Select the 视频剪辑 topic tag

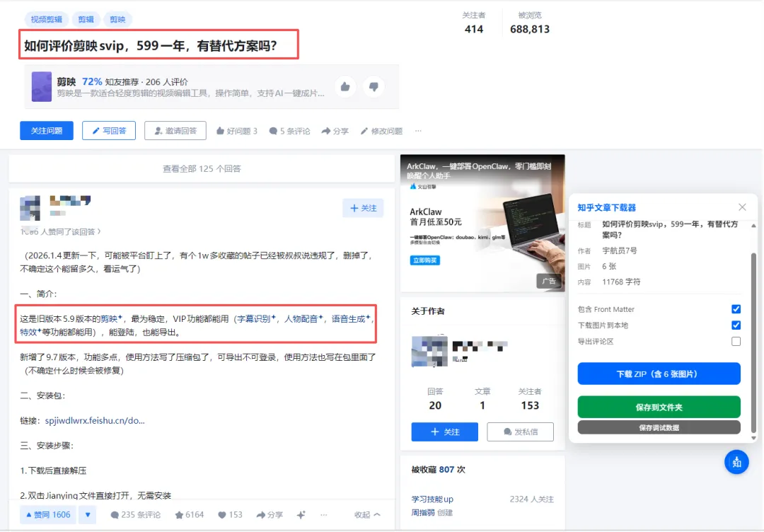(x=46, y=20)
